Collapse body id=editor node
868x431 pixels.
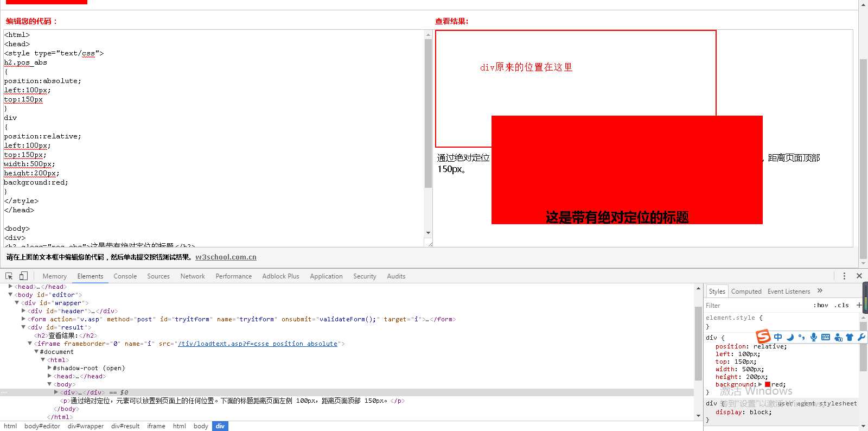(x=10, y=295)
